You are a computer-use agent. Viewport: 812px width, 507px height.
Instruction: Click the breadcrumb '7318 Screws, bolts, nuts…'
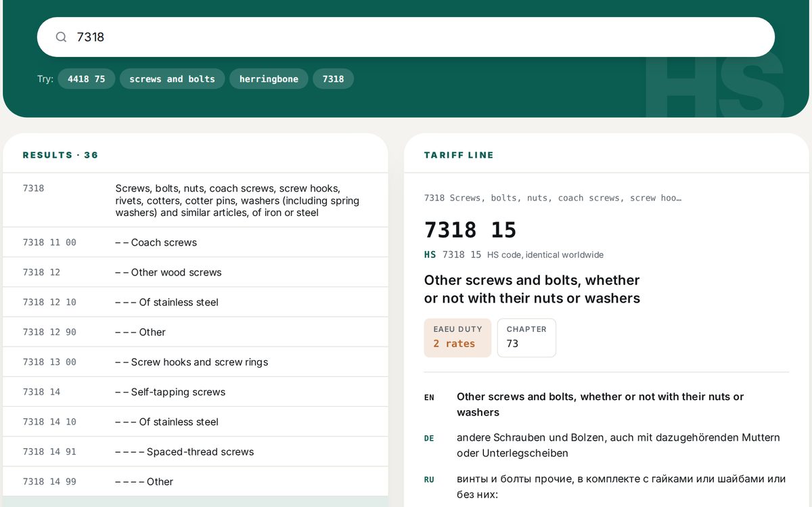coord(553,198)
